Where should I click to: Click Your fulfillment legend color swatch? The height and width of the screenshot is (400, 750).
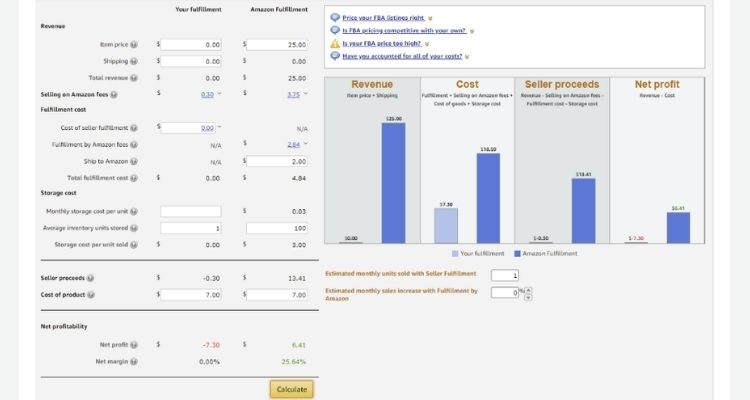pyautogui.click(x=455, y=254)
